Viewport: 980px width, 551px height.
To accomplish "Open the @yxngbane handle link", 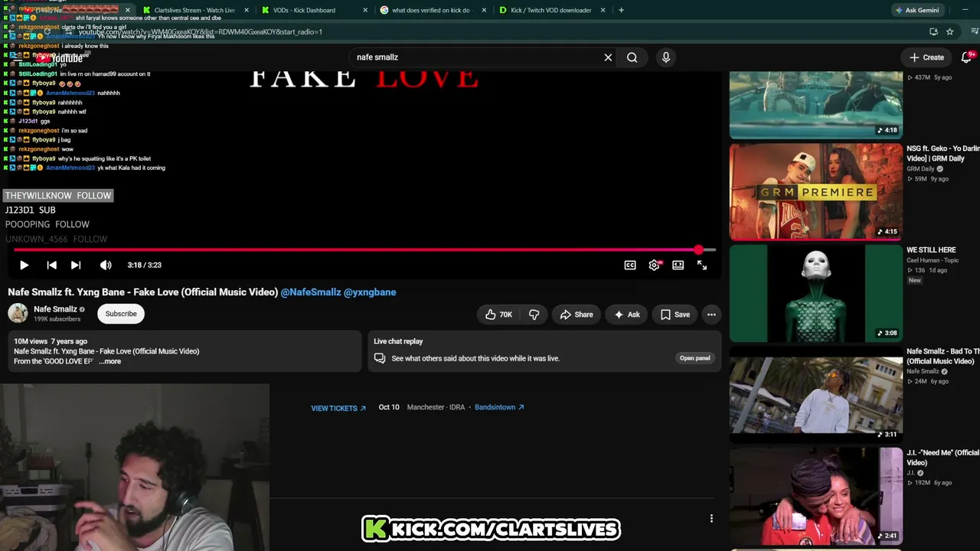I will coord(370,292).
